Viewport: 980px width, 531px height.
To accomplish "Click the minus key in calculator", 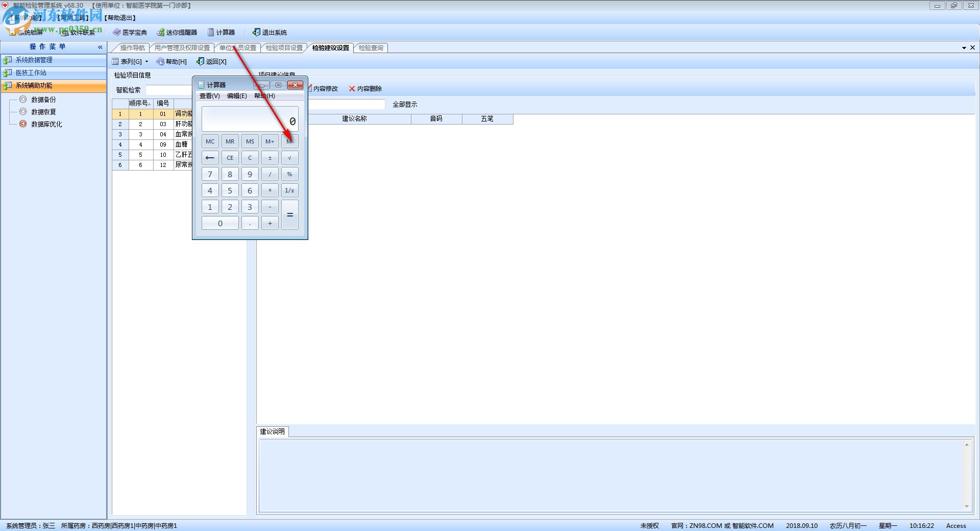I will (x=269, y=207).
